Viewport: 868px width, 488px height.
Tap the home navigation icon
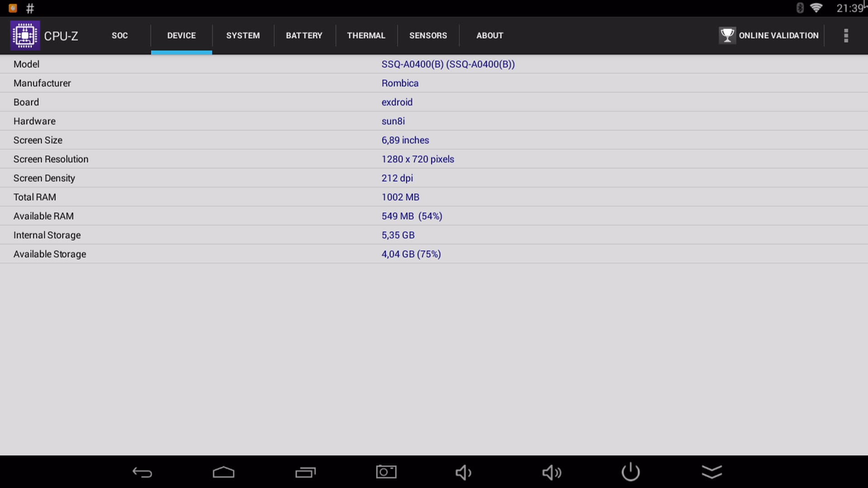click(x=223, y=472)
